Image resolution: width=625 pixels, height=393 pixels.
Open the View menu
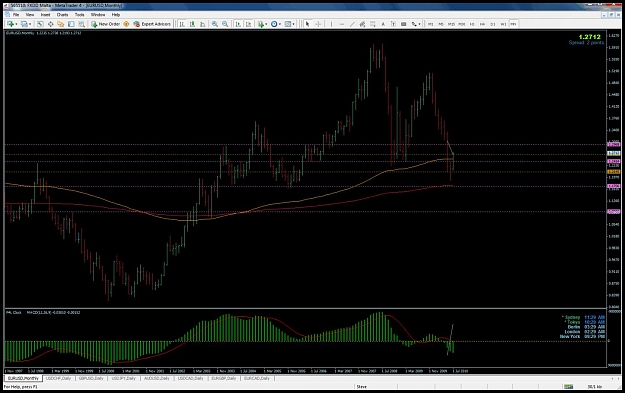pos(30,14)
